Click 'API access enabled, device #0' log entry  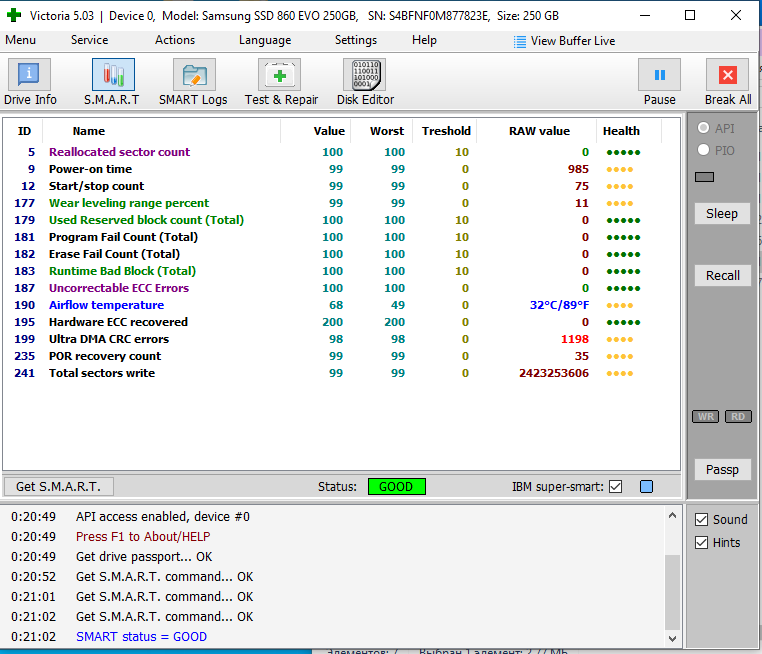point(163,516)
